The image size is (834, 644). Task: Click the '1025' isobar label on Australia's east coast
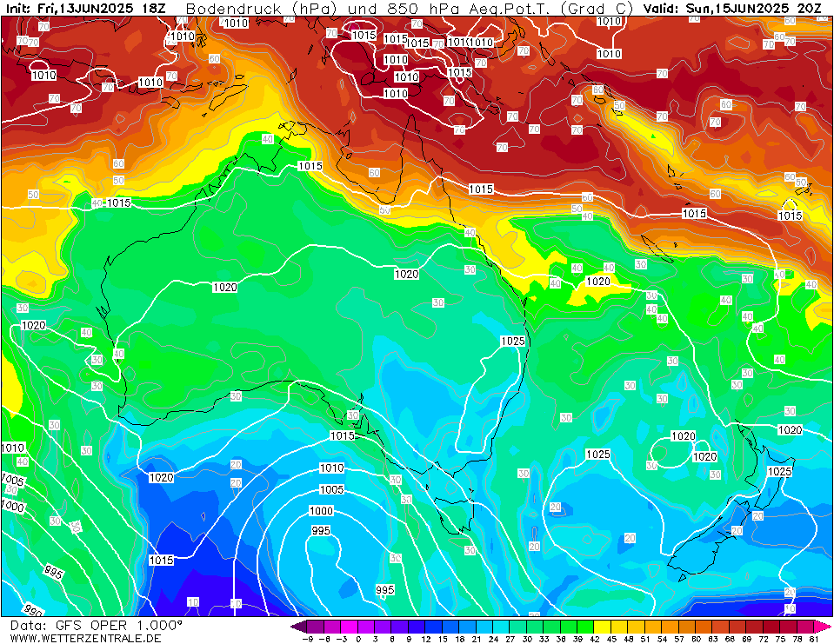tap(513, 342)
